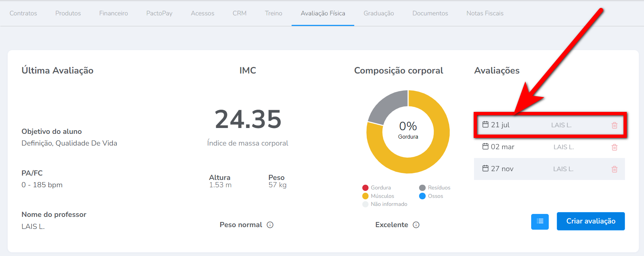Go to the Treino tab
The width and height of the screenshot is (644, 256).
pyautogui.click(x=274, y=13)
